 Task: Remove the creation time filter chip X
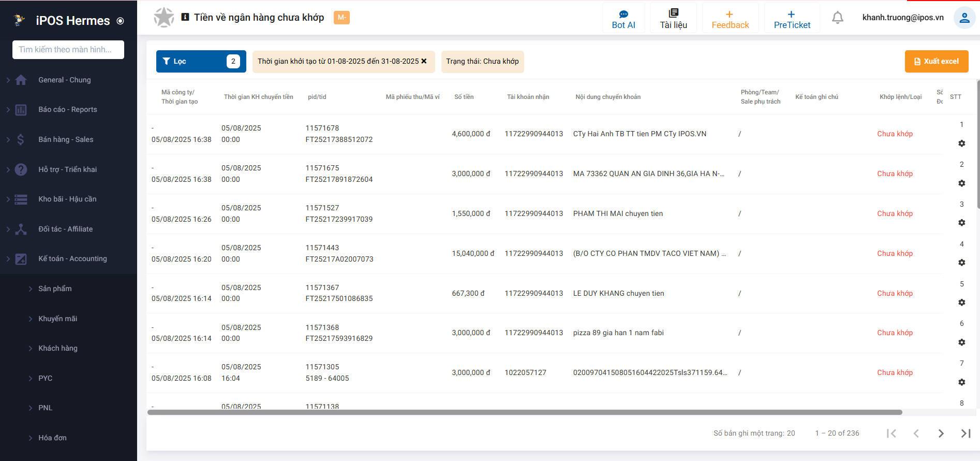tap(424, 61)
